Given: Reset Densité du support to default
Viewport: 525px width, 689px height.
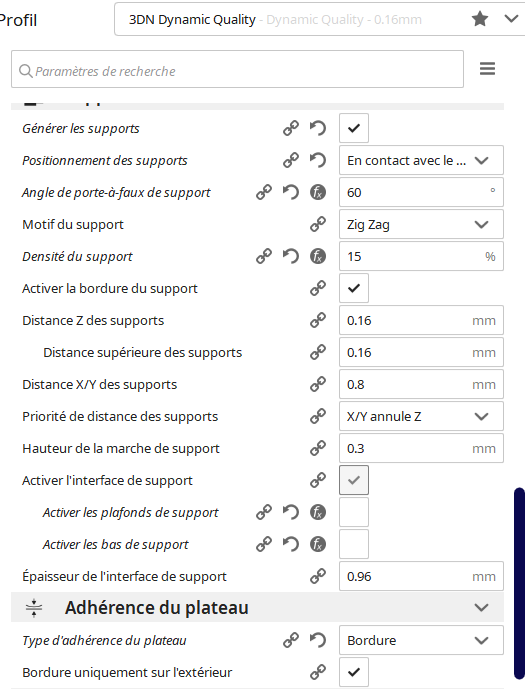Looking at the screenshot, I should tap(290, 257).
